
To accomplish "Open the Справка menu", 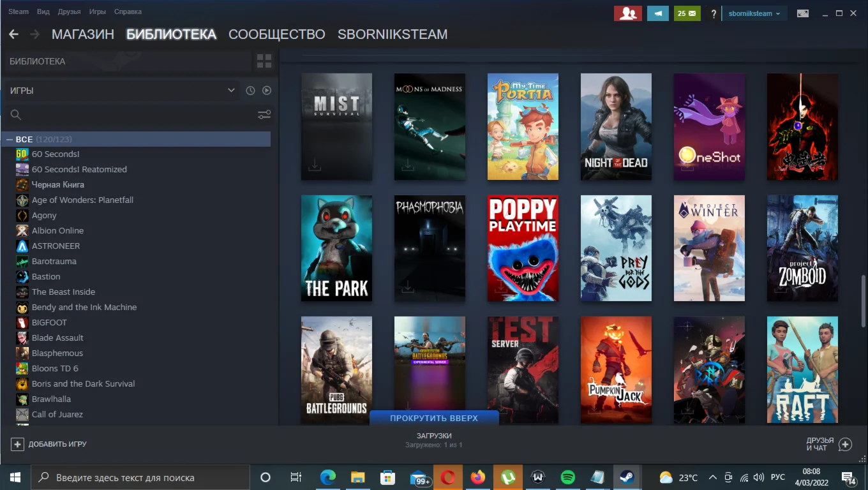I will point(128,11).
